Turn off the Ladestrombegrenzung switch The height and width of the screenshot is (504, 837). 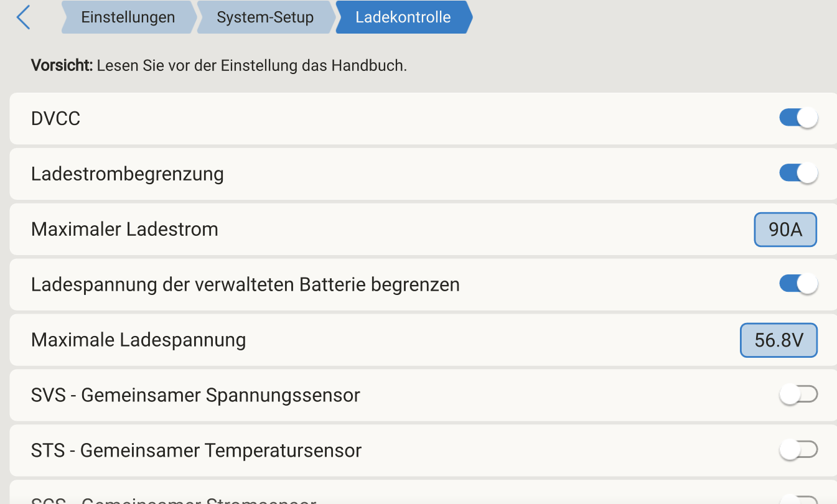coord(798,174)
